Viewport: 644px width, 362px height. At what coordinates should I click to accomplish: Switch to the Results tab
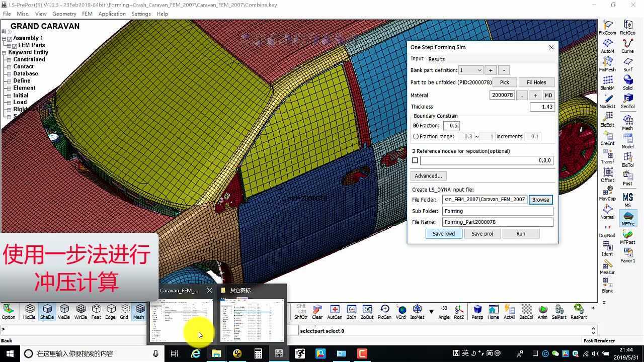tap(436, 59)
